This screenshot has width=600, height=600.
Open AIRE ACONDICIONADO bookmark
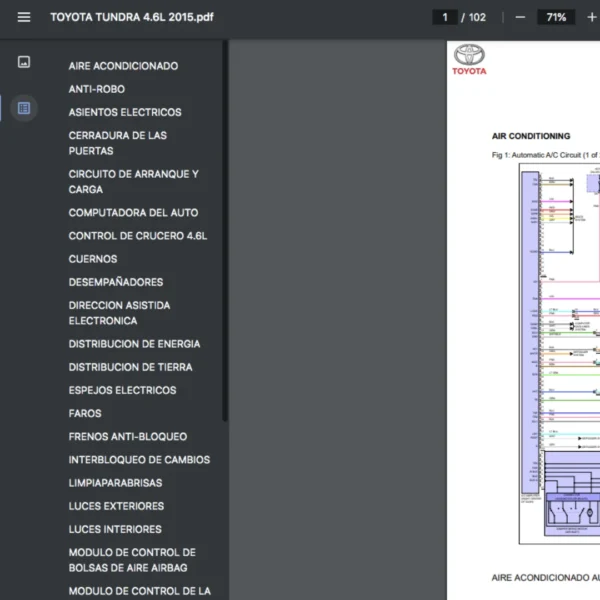coord(123,66)
